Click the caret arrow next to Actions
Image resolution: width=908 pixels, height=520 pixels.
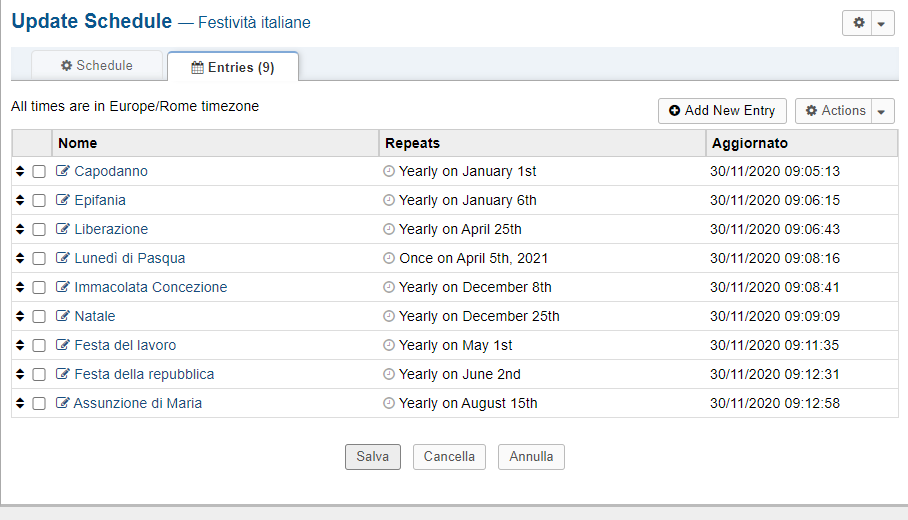pos(882,111)
